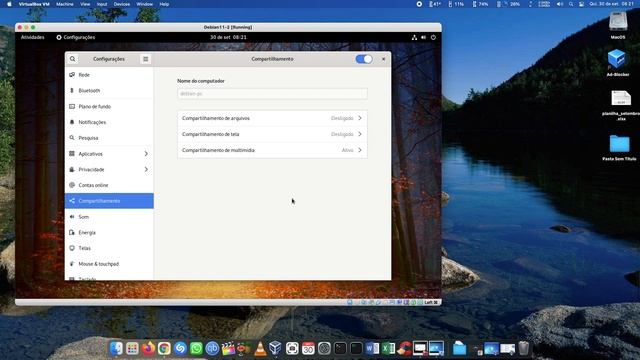Expand chevron on Compartilhamento de arquivos
640x360 pixels.
pyautogui.click(x=360, y=118)
